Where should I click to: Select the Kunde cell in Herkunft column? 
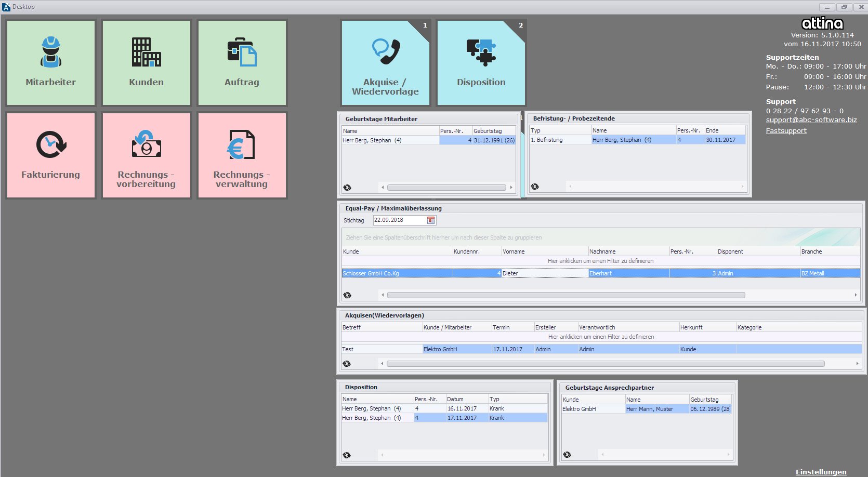[x=707, y=349]
